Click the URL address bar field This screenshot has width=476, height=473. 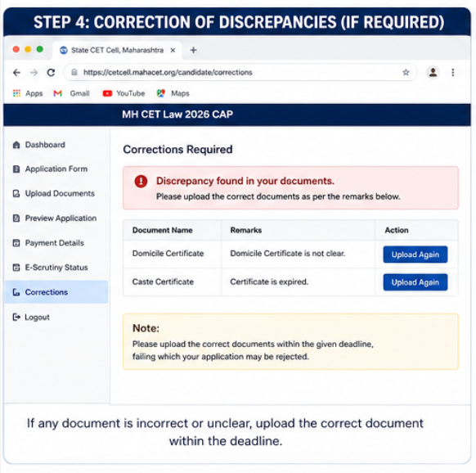click(x=240, y=72)
